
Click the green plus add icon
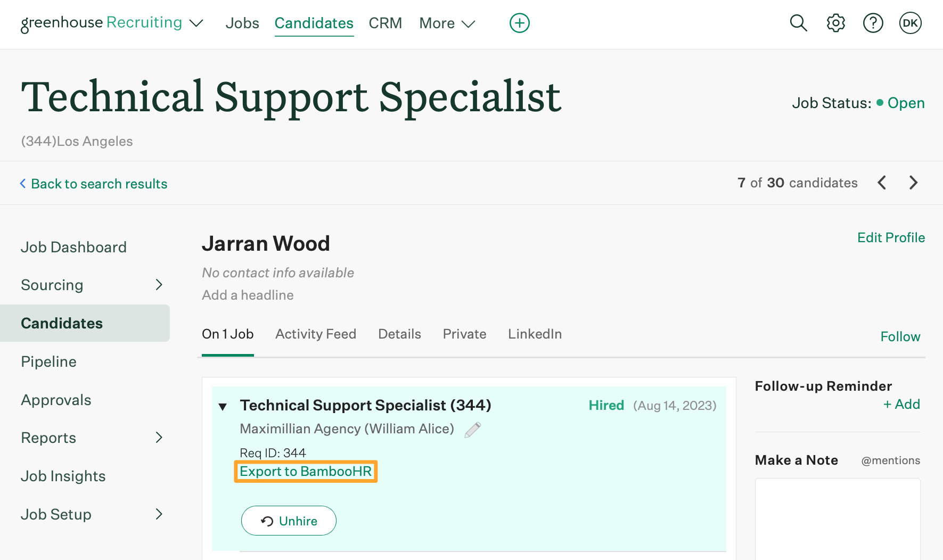coord(519,23)
